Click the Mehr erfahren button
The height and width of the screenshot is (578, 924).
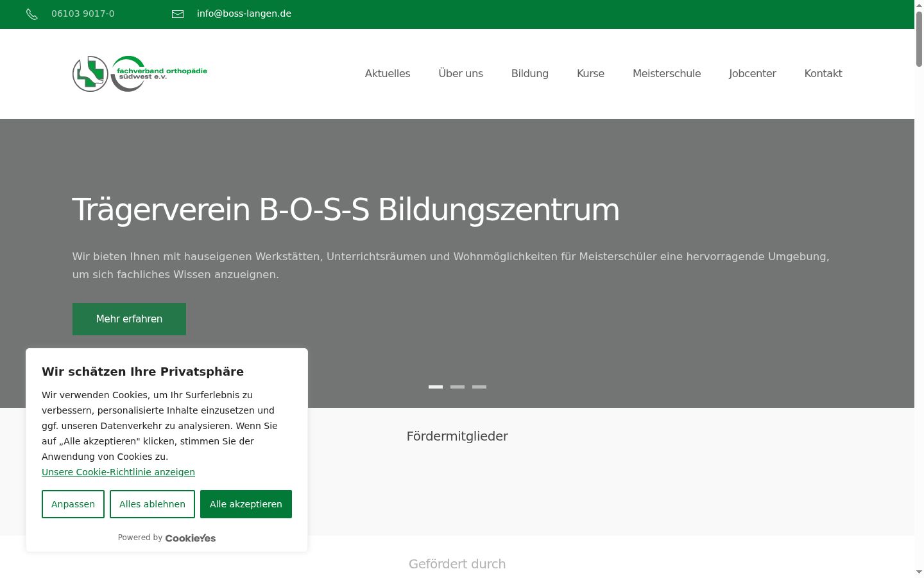[129, 319]
